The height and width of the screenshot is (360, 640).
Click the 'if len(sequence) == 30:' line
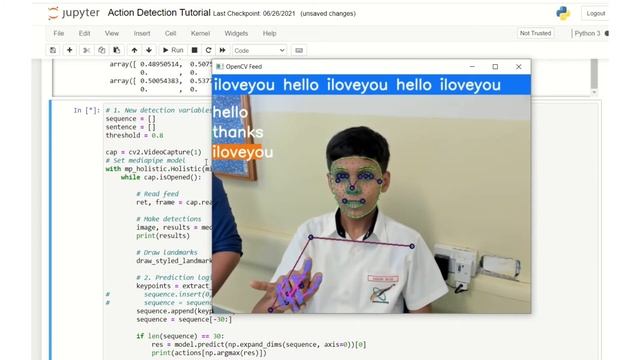coord(180,336)
